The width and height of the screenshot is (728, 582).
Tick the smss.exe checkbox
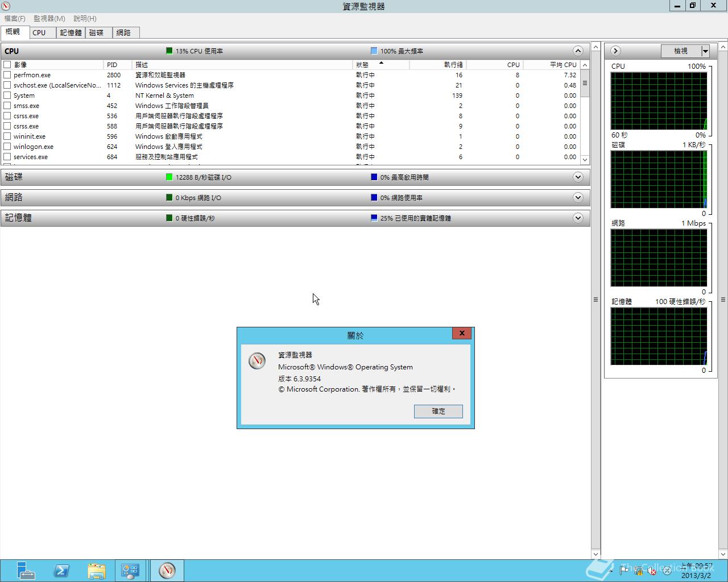click(7, 106)
